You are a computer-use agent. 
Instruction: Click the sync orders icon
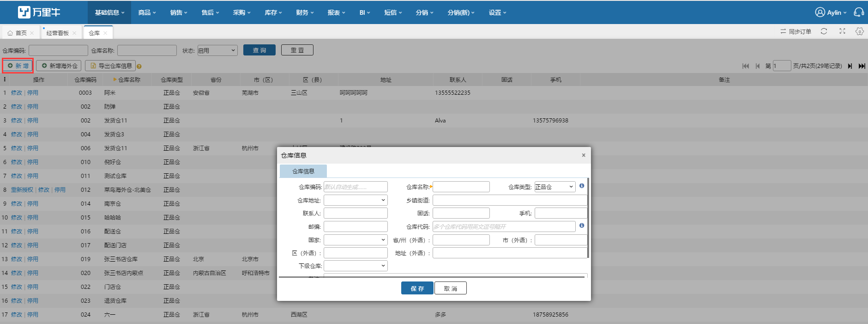click(783, 31)
